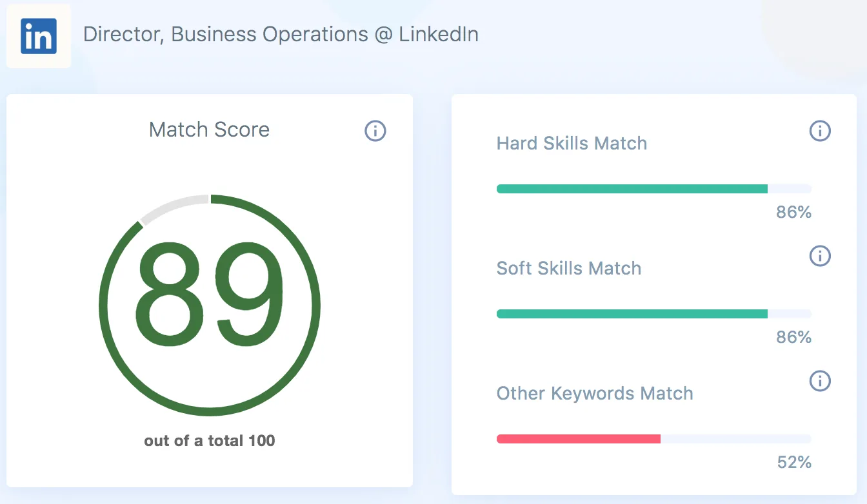
Task: Click the 52% label under Other Keywords
Action: (x=793, y=462)
